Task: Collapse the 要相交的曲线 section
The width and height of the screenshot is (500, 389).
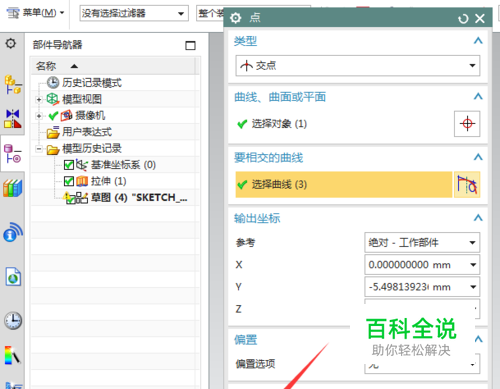Action: 478,157
